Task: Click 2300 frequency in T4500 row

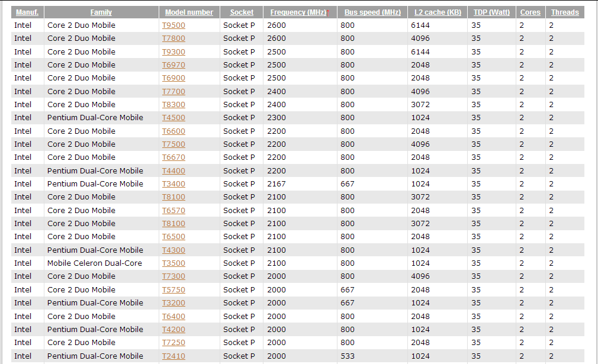Action: click(x=277, y=117)
